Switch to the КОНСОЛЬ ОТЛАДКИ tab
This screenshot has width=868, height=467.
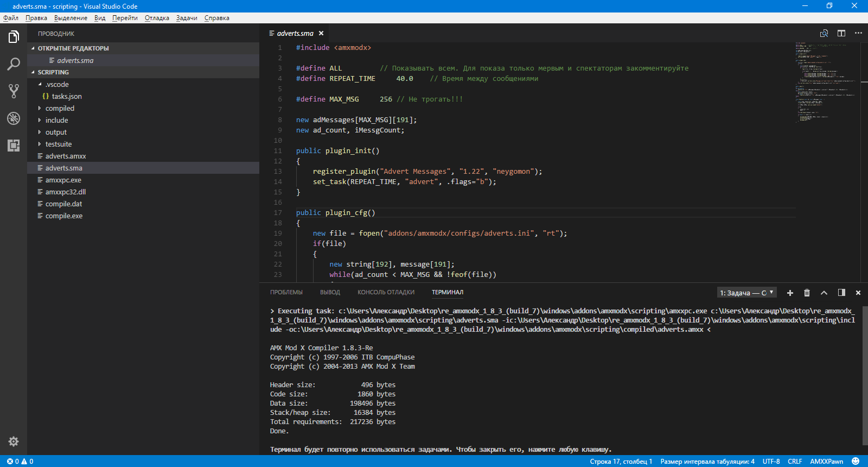tap(386, 292)
